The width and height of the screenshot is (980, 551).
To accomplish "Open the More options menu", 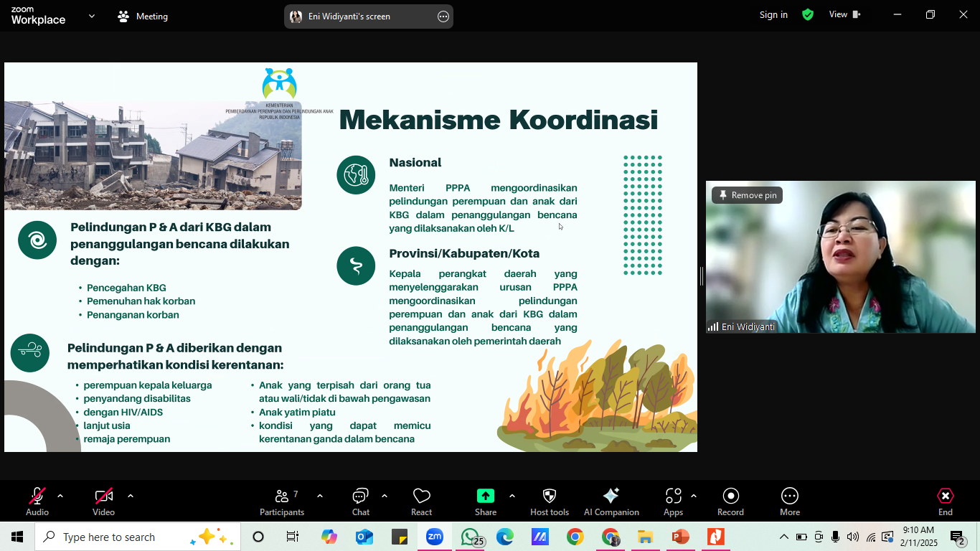I will 789,501.
